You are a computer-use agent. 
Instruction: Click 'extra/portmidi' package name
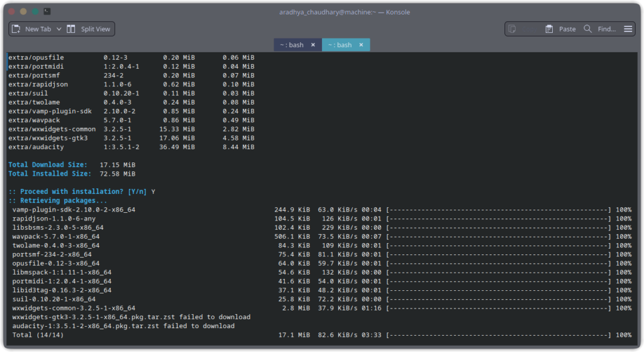point(36,67)
